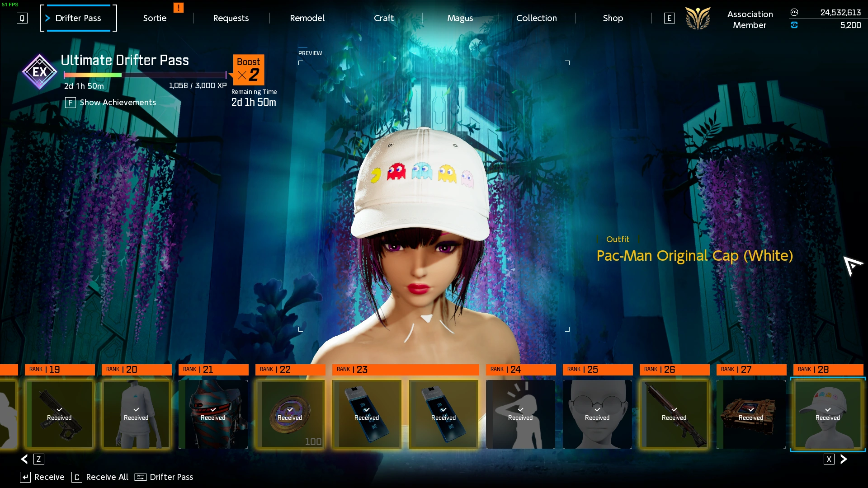Click the Drifter Pass XP progress bar
The image size is (868, 488).
click(x=145, y=75)
